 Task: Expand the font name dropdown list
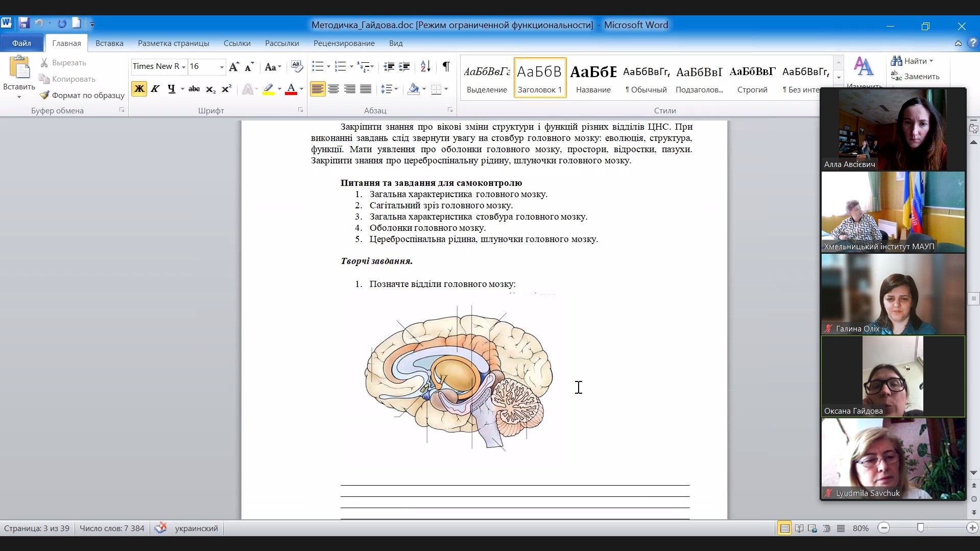183,67
